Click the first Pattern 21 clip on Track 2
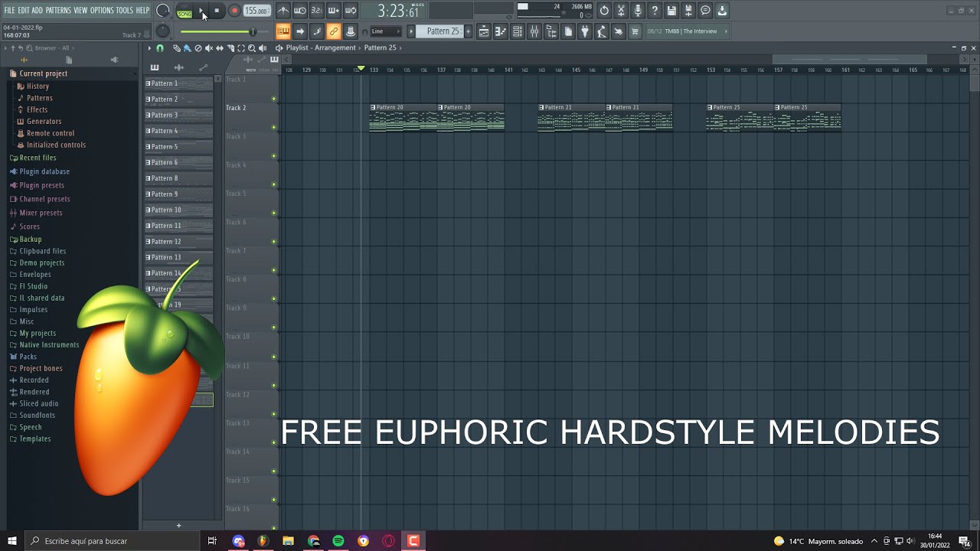Viewport: 980px width, 551px height. coord(571,119)
